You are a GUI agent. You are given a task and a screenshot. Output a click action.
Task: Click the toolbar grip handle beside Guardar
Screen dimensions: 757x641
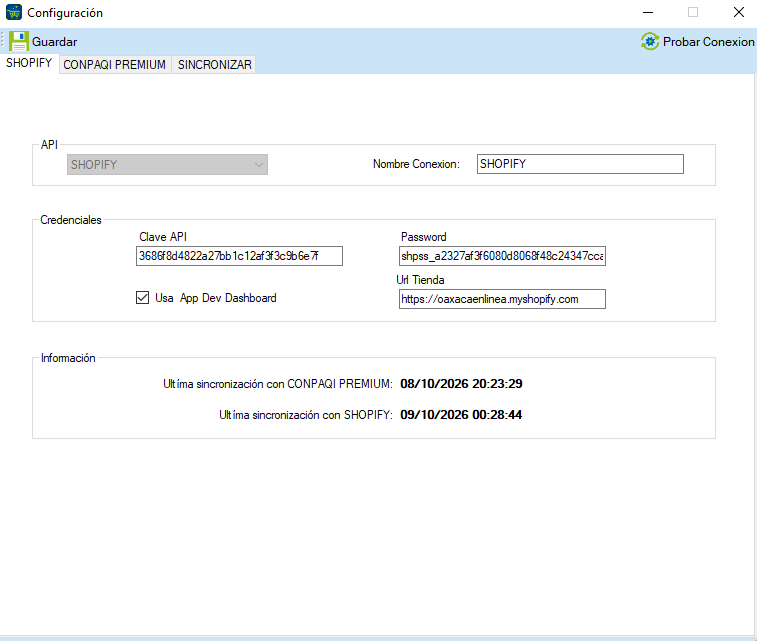(3, 41)
